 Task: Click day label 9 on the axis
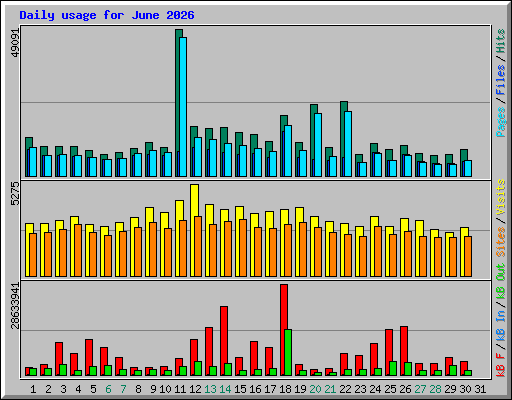[x=153, y=389]
